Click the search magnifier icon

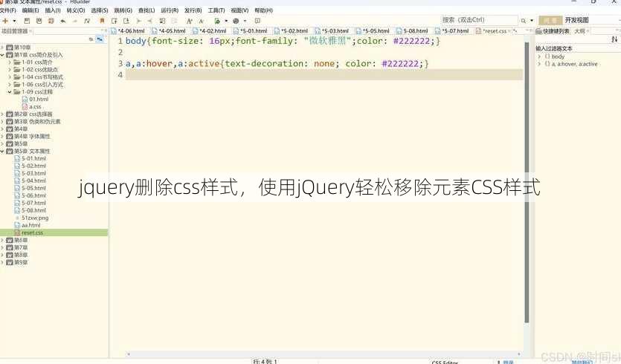pyautogui.click(x=524, y=21)
